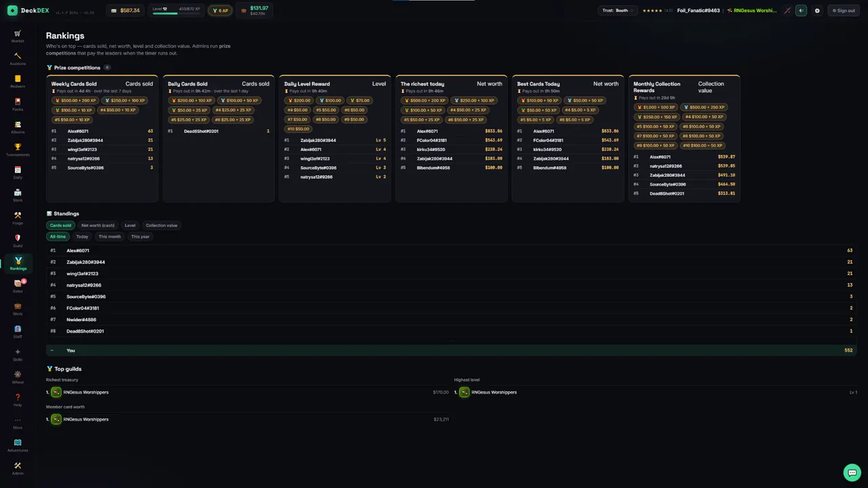
Task: Open The richest today card title
Action: 422,84
